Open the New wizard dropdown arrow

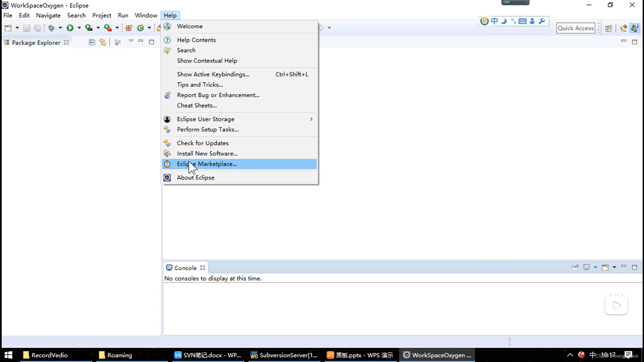[17, 28]
